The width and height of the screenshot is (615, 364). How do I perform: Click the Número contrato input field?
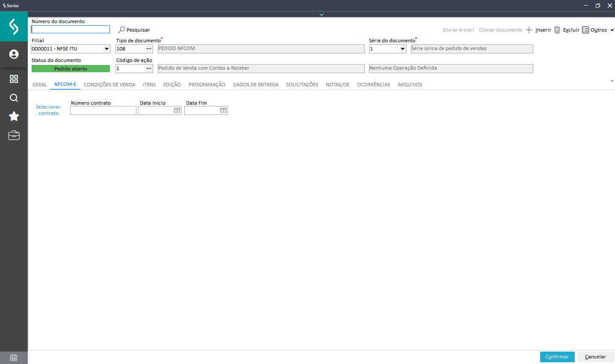[x=103, y=111]
